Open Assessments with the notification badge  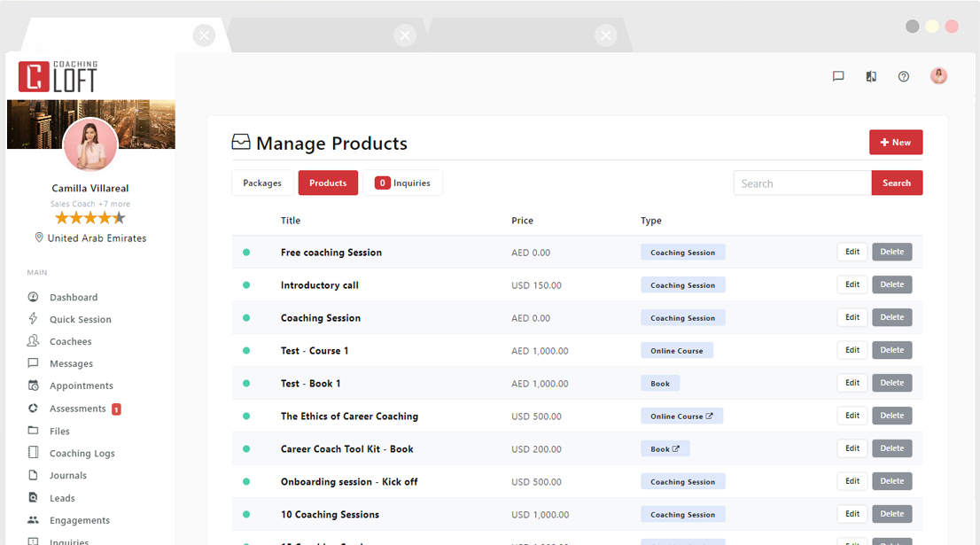tap(83, 409)
